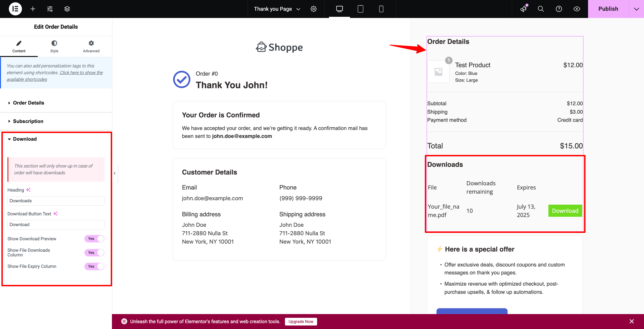644x329 pixels.
Task: Click the Order #0 label
Action: pos(207,73)
